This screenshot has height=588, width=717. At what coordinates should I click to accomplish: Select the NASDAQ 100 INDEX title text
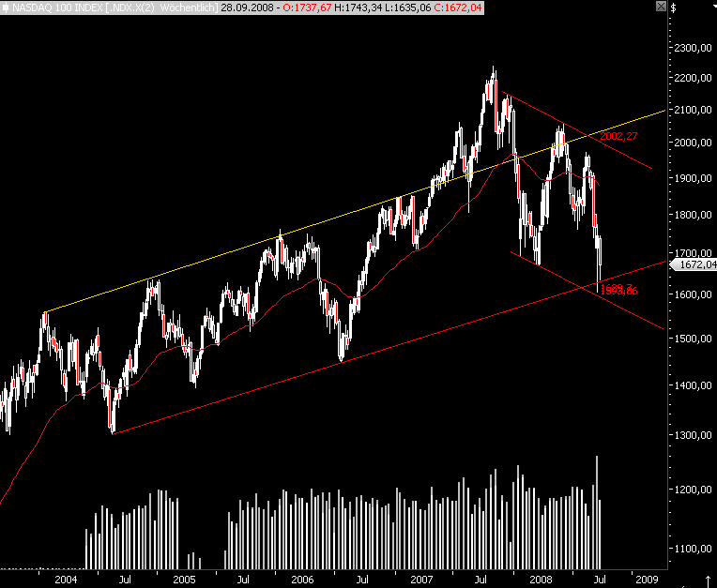coord(57,8)
